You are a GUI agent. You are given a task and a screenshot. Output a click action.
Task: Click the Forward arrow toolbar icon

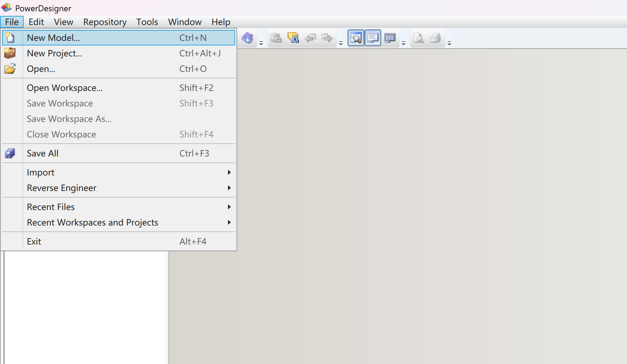(x=327, y=38)
